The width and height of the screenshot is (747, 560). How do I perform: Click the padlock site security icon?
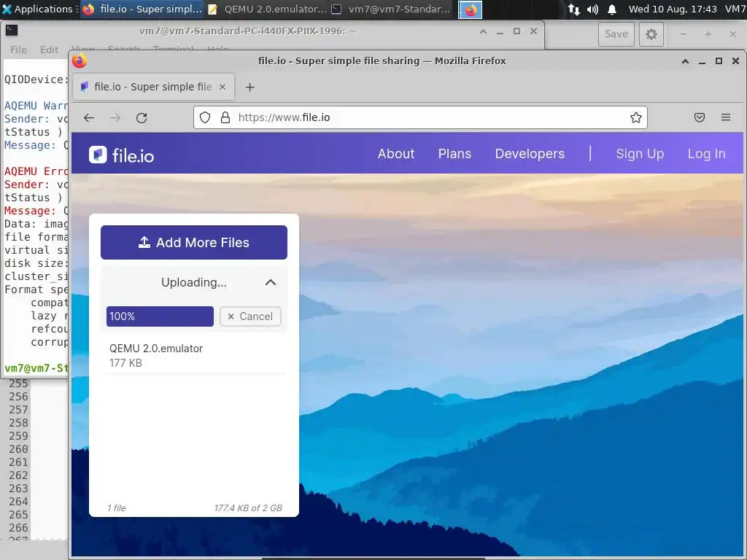pos(225,117)
